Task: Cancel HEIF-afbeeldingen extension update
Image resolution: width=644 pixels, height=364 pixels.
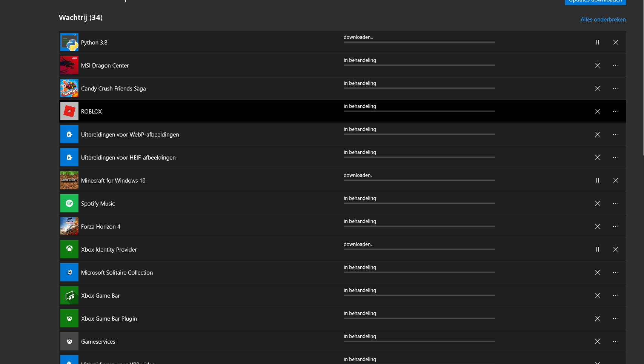Action: coord(598,157)
